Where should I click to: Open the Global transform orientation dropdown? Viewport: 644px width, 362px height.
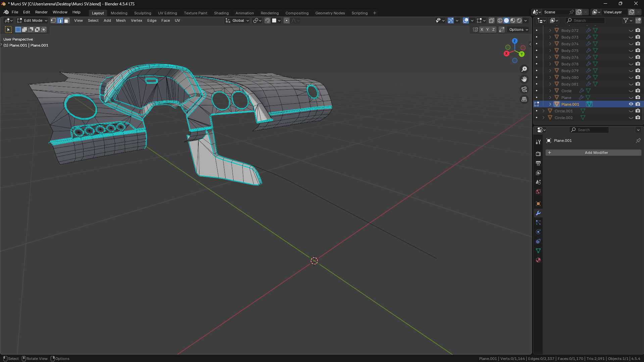pos(237,20)
